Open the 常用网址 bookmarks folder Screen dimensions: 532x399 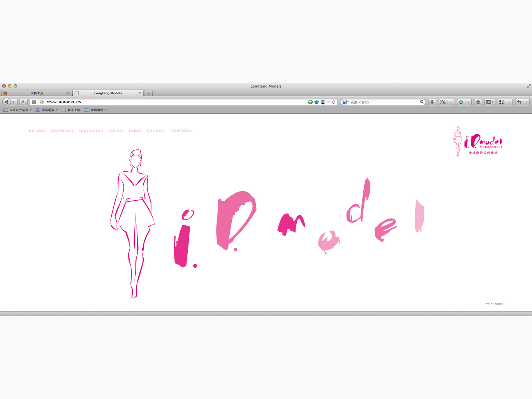tap(95, 110)
